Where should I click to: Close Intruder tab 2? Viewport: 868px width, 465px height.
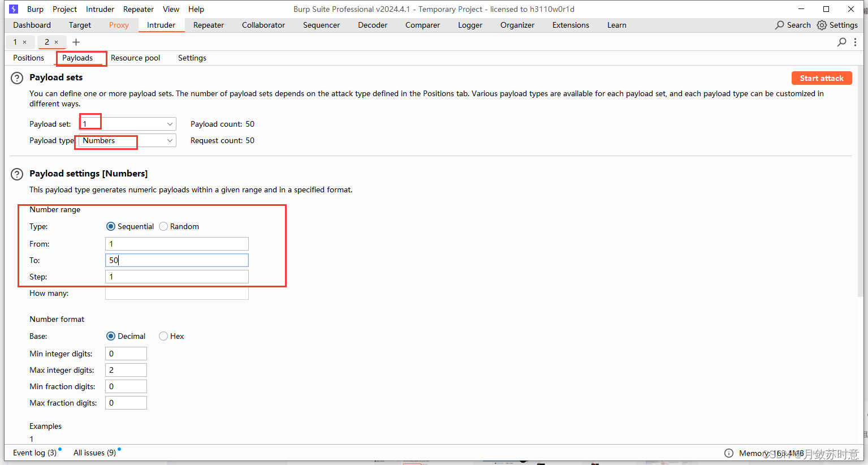coord(56,42)
